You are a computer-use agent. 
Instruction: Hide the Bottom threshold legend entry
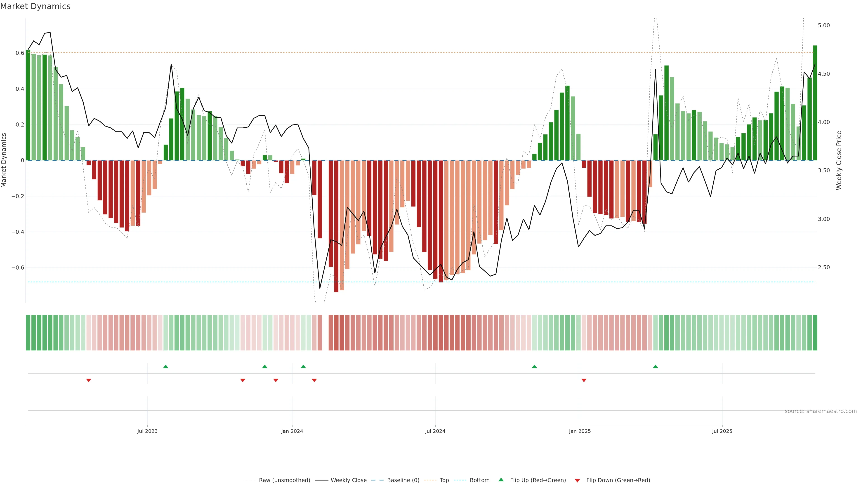[479, 480]
